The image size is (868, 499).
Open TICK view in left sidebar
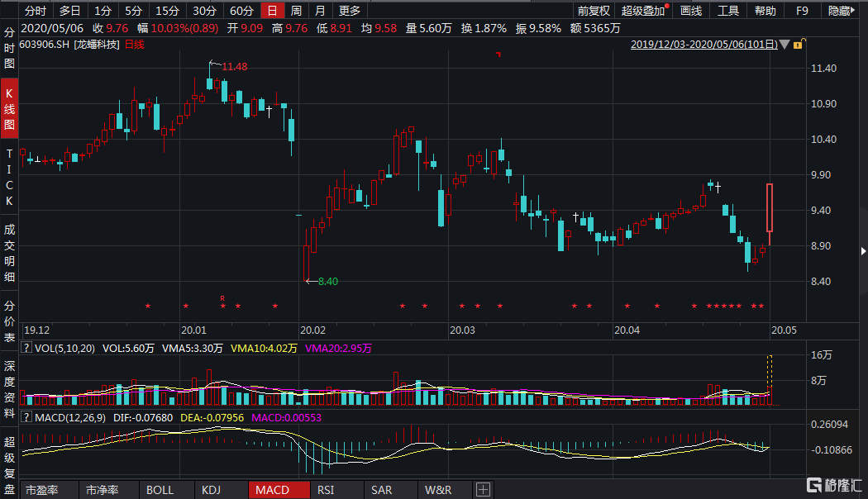[x=9, y=177]
